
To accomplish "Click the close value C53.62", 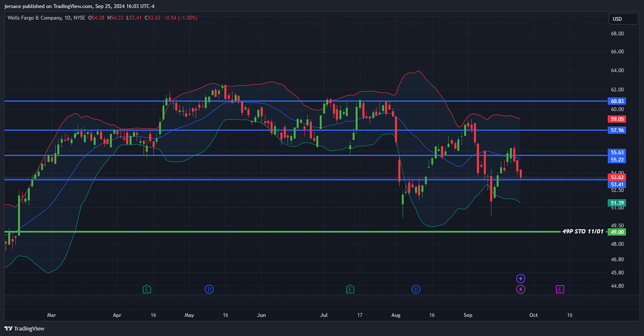I will [x=153, y=18].
